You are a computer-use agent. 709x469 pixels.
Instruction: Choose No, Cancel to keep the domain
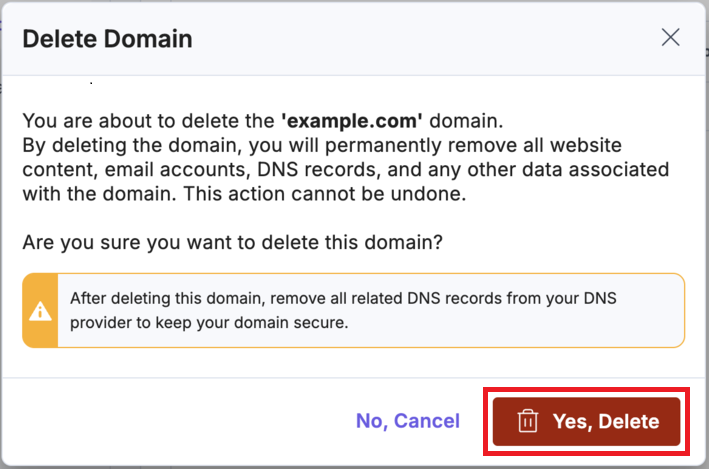pos(408,421)
